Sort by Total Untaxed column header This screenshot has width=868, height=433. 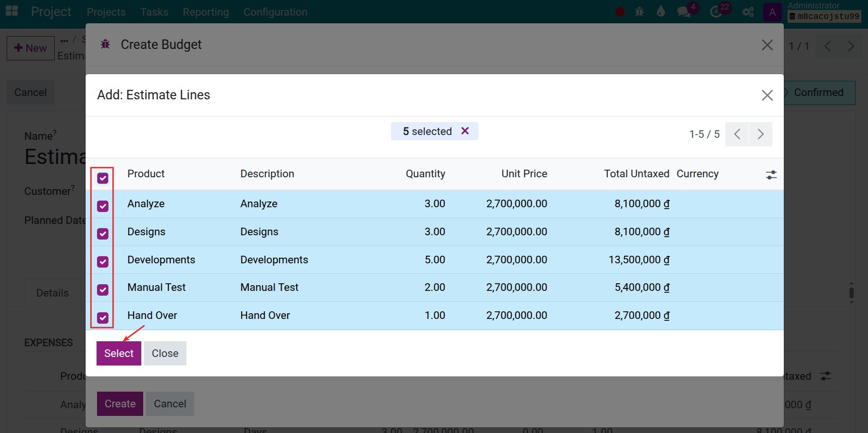coord(636,173)
